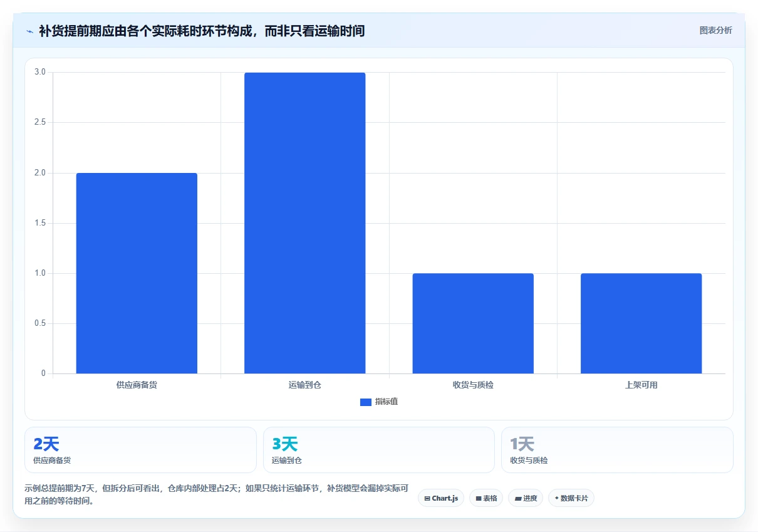Click the 表格 tag chip
Image resolution: width=758 pixels, height=532 pixels.
[486, 498]
